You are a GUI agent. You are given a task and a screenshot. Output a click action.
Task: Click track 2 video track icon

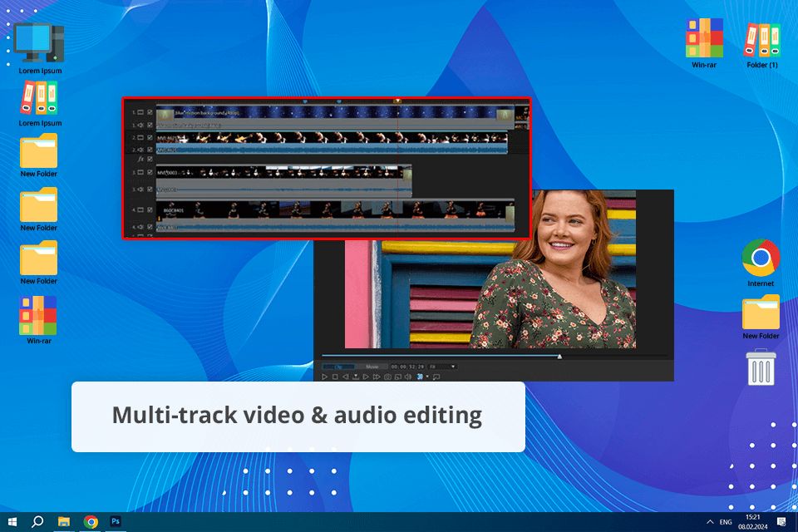(x=140, y=137)
